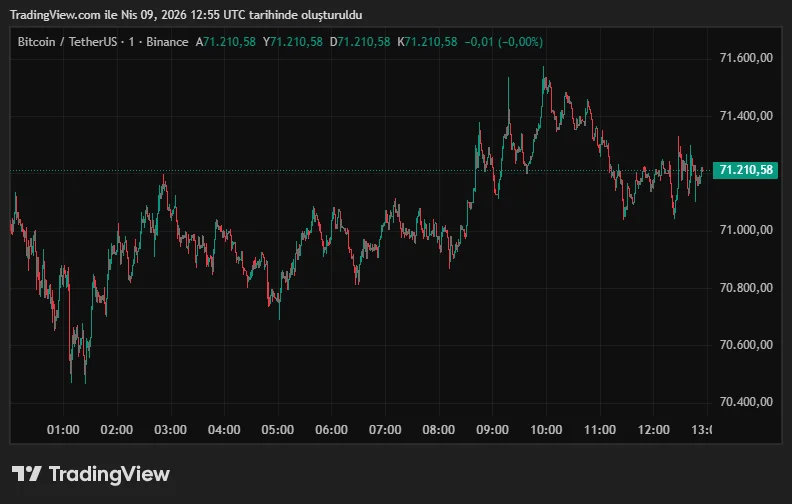Click the TradingView logo icon
The height and width of the screenshot is (504, 792).
pos(26,474)
